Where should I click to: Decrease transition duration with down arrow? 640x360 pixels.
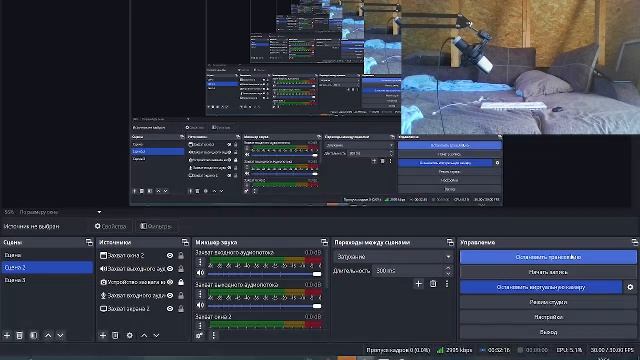pyautogui.click(x=448, y=273)
